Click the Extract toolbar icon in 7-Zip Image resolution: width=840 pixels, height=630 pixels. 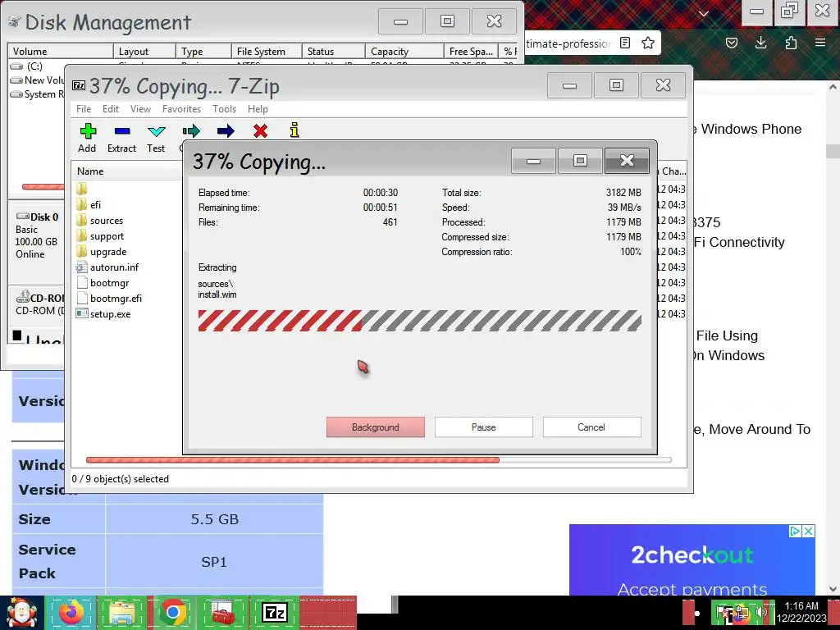[x=121, y=138]
